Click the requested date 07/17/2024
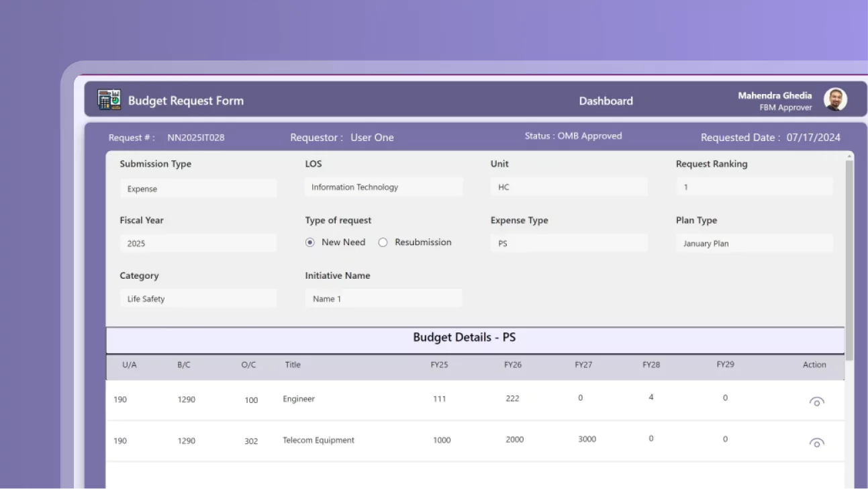This screenshot has width=868, height=489. 814,138
